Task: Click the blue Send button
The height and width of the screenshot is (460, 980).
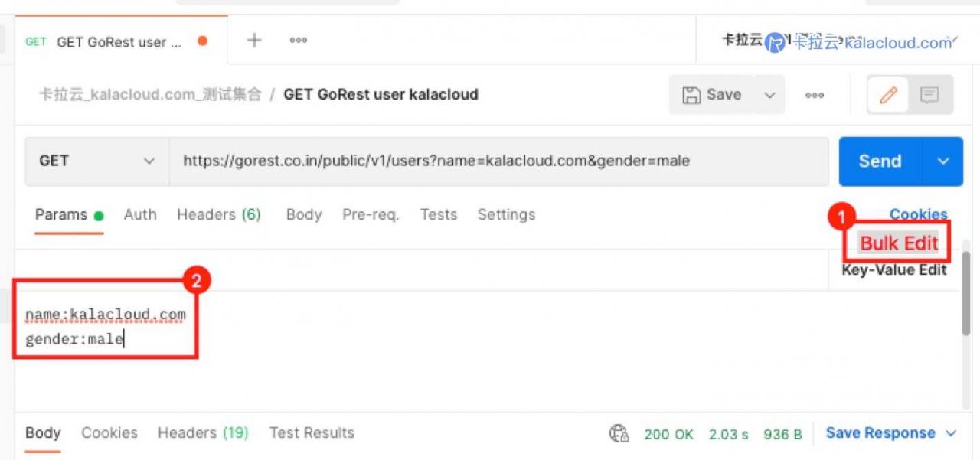Action: click(880, 161)
